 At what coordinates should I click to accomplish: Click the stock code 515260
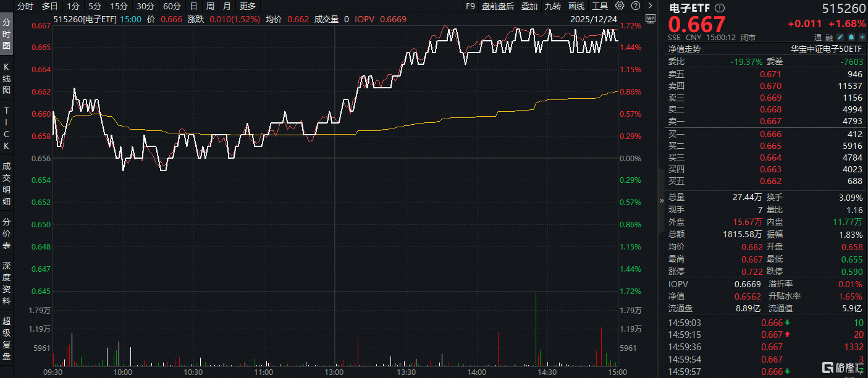point(843,9)
